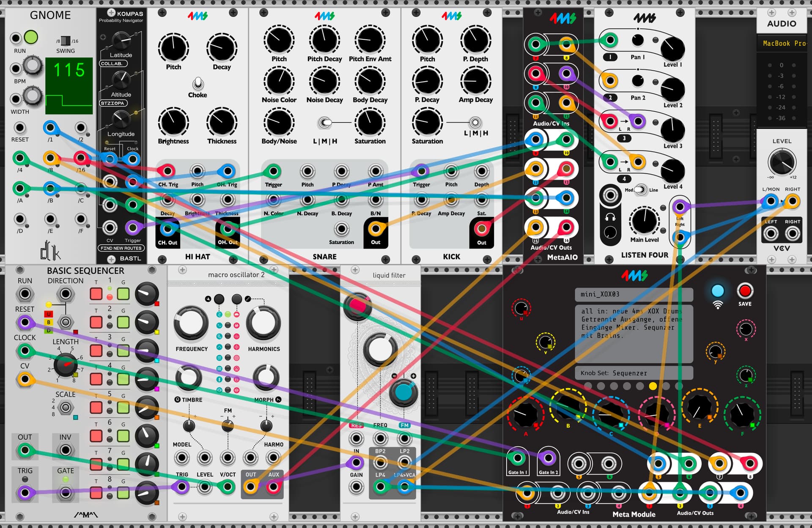Click the LEFT output jack on AUDIO
This screenshot has height=528, width=812.
pyautogui.click(x=771, y=233)
